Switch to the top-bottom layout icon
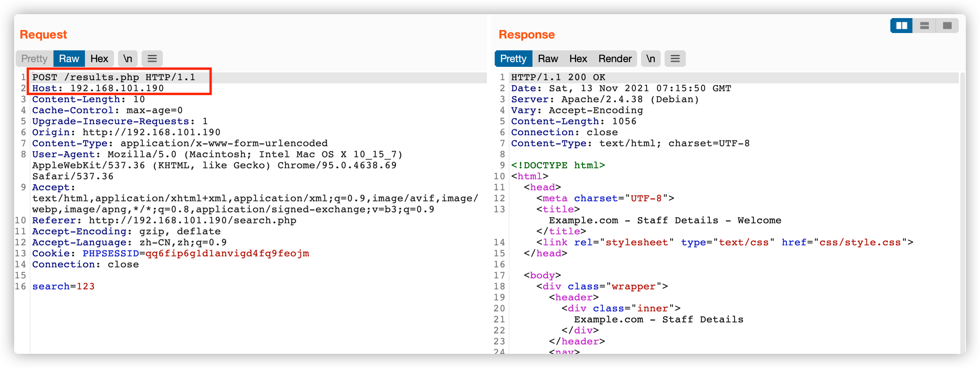The image size is (980, 368). click(924, 26)
